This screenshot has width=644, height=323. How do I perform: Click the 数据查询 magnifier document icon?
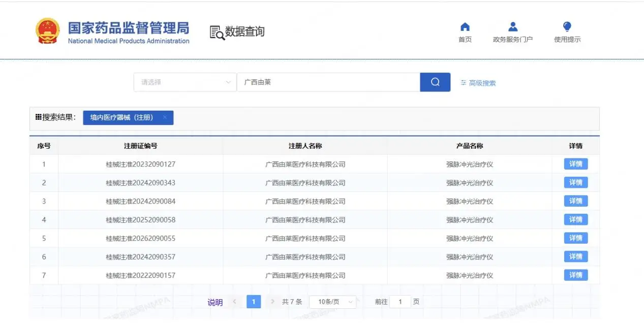217,33
